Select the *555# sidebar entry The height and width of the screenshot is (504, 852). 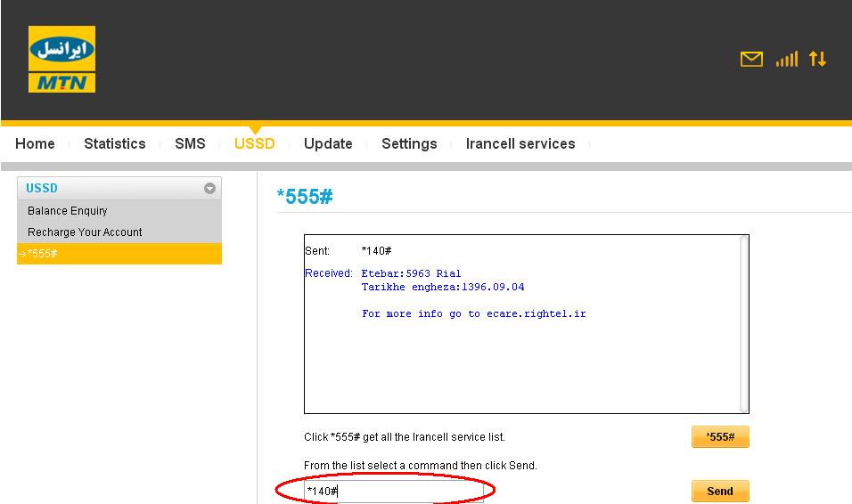(x=119, y=254)
